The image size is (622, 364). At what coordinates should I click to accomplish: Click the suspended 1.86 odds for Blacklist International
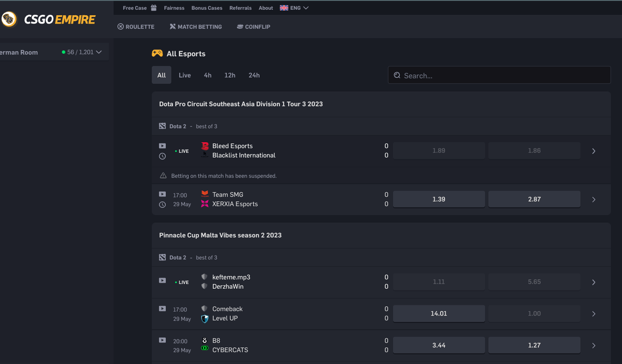click(x=534, y=150)
